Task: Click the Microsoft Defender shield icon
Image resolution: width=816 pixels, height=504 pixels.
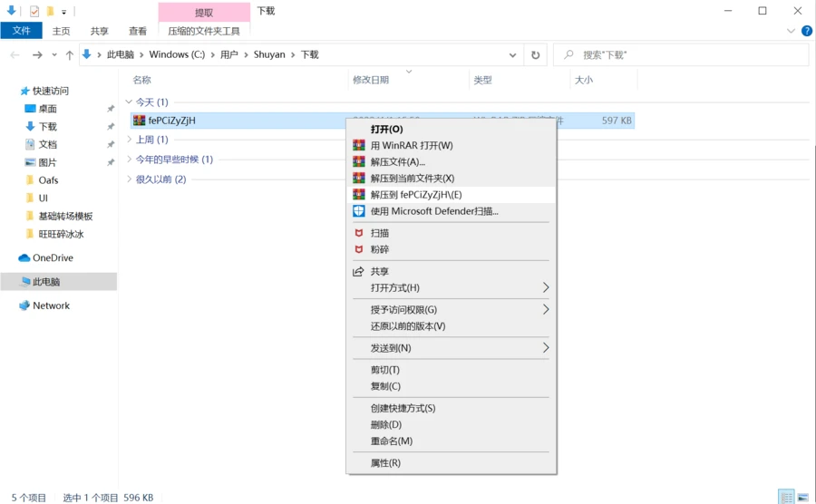Action: click(359, 211)
